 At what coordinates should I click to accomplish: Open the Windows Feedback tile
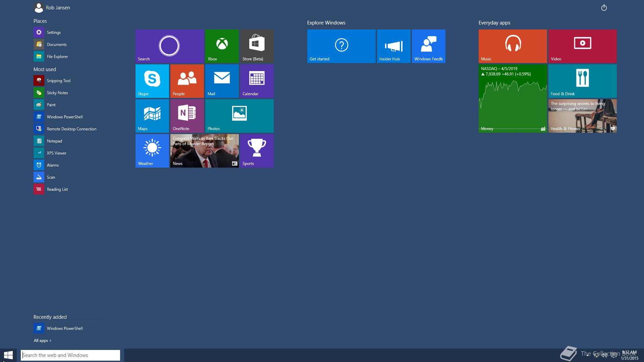[x=428, y=46]
